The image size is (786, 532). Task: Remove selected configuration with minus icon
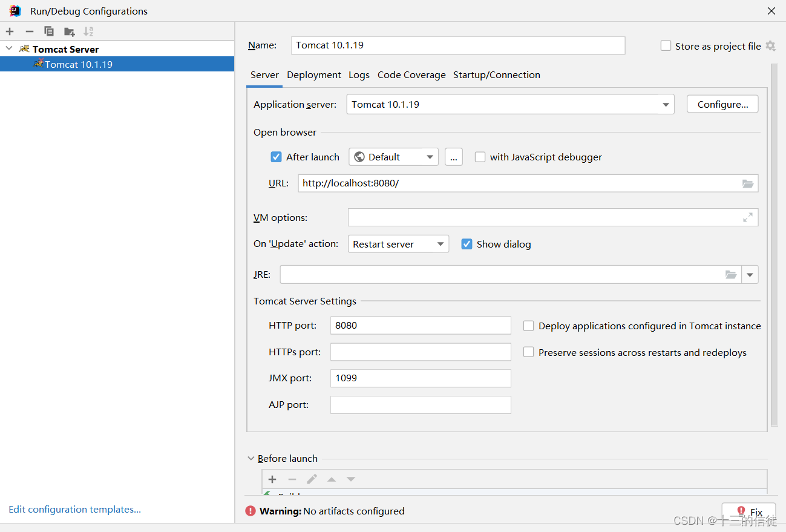coord(29,31)
